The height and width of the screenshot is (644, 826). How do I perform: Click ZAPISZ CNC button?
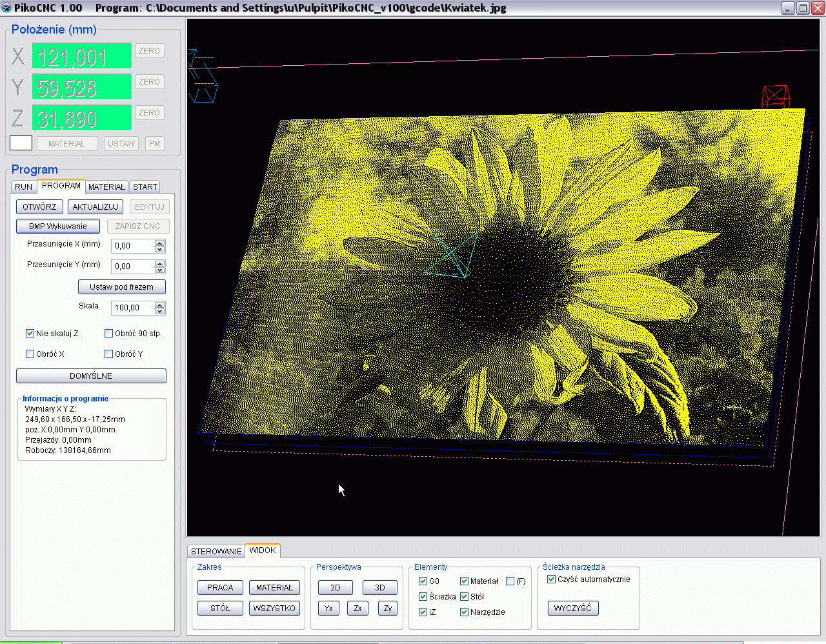[x=138, y=226]
